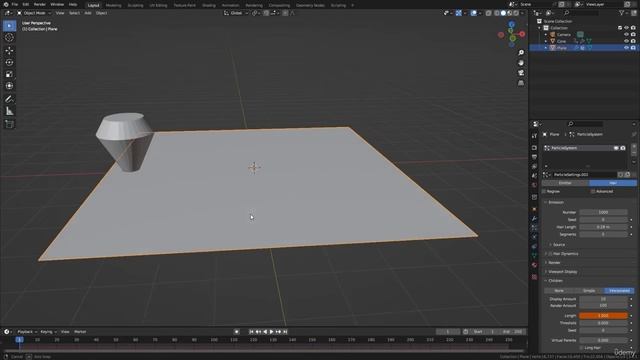The image size is (640, 360).
Task: Expand the Viewport Display panel
Action: pos(562,272)
